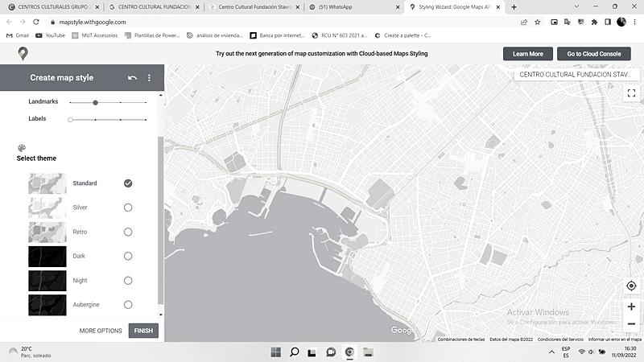
Task: Share this page from the address bar
Action: 524,23
